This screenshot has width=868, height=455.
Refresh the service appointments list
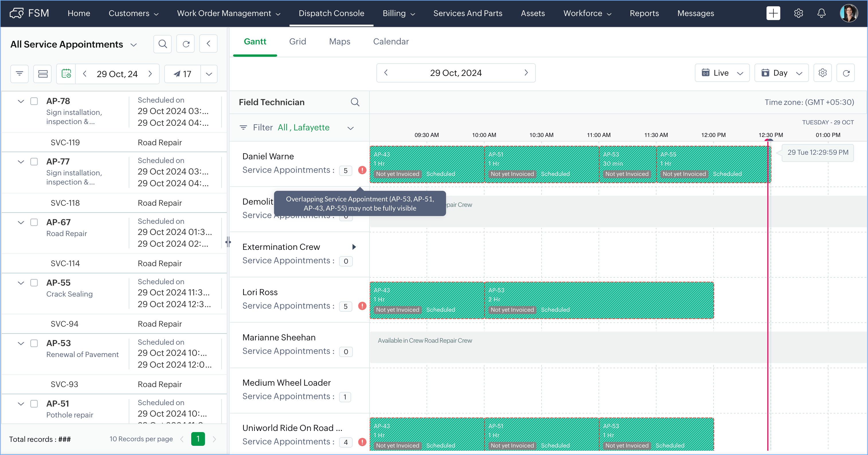186,44
